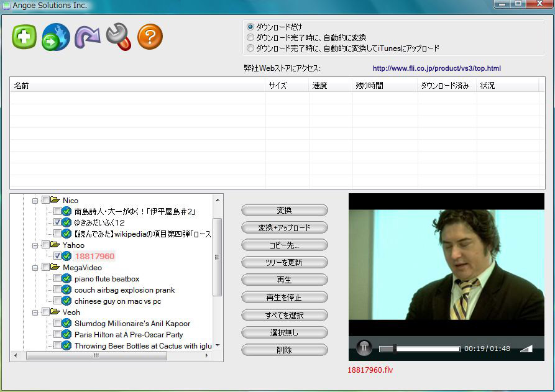555x392 pixels.
Task: Click the Veoh folder icon
Action: 55,312
